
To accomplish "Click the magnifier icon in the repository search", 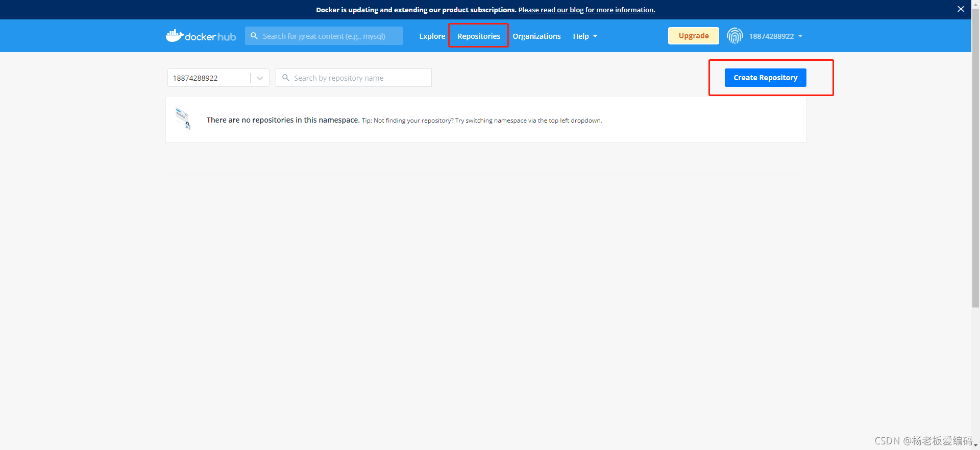I will pos(286,78).
